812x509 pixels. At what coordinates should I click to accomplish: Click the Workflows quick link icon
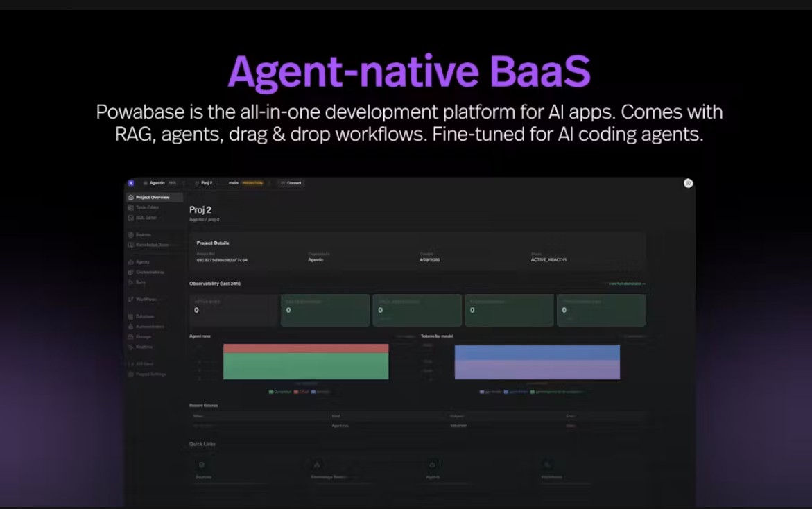click(x=547, y=465)
